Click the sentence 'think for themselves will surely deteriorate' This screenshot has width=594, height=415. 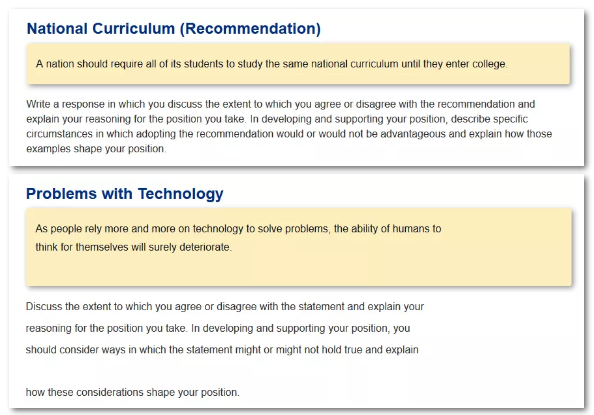[x=133, y=247]
